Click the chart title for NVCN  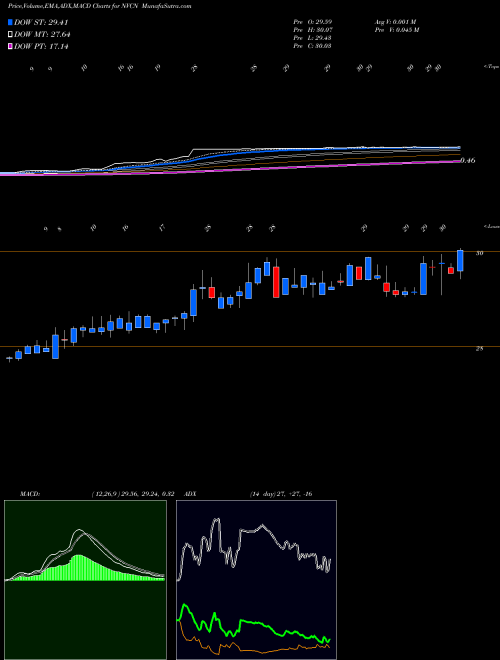(99, 7)
